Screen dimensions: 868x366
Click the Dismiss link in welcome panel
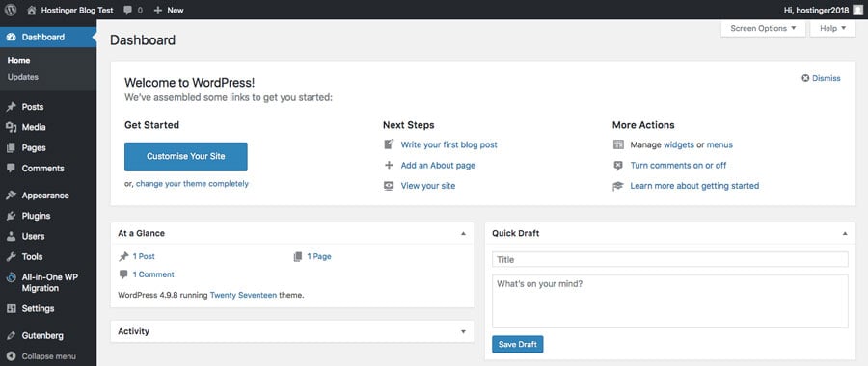tap(826, 79)
